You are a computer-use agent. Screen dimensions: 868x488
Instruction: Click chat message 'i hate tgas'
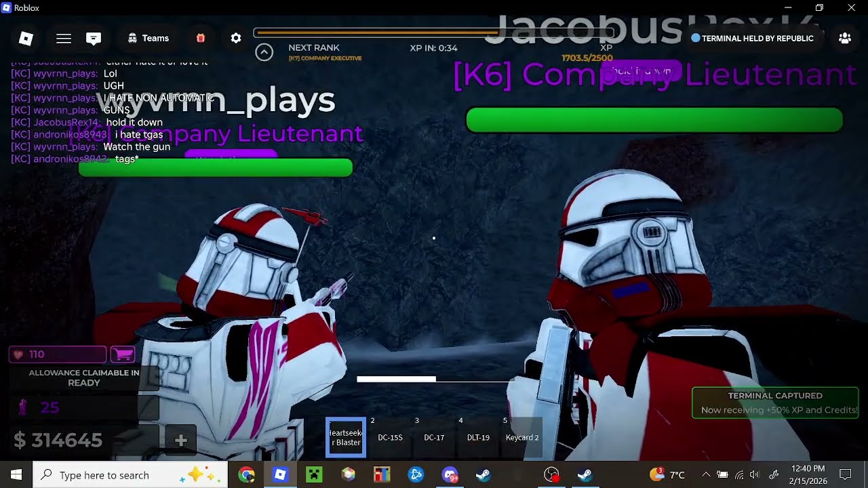click(x=139, y=135)
